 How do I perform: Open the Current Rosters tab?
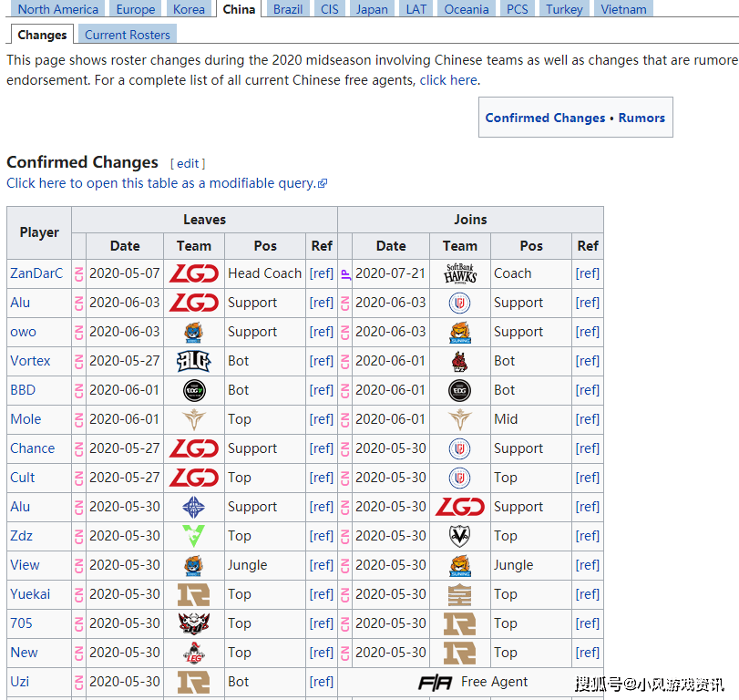[x=128, y=35]
